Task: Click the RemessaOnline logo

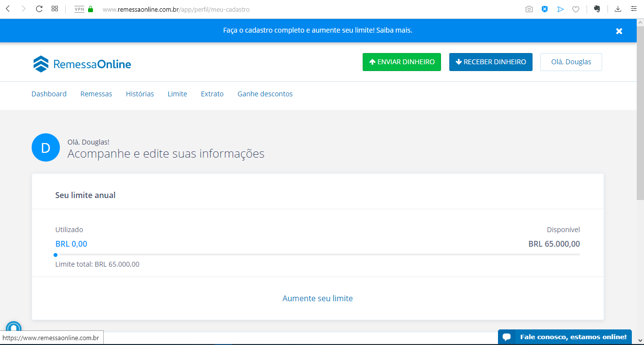Action: click(x=82, y=64)
